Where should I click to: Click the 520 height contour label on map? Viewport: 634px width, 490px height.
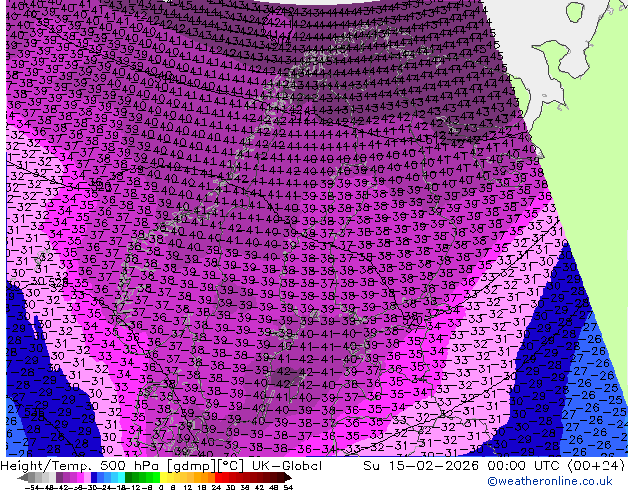point(414,322)
